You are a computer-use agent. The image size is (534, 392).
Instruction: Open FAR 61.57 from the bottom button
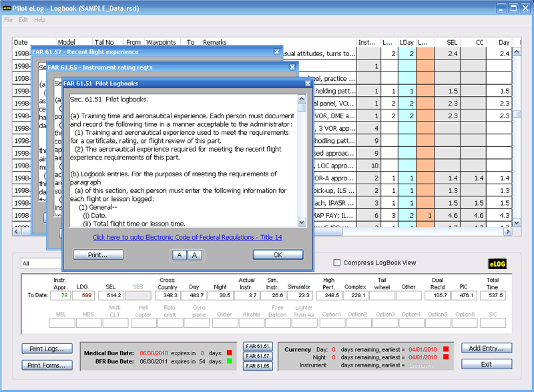[x=258, y=356]
